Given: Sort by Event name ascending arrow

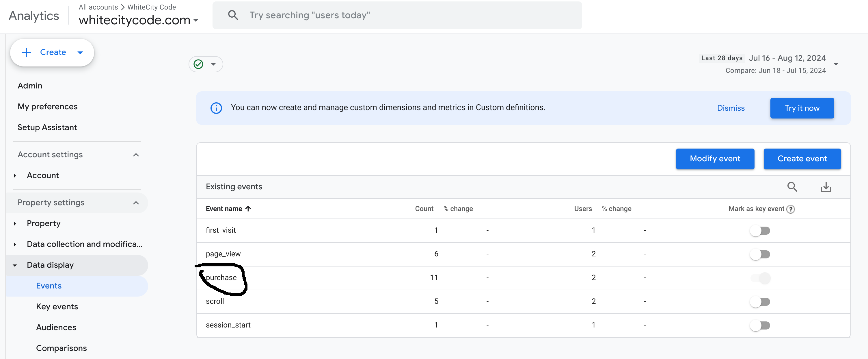Looking at the screenshot, I should coord(248,208).
